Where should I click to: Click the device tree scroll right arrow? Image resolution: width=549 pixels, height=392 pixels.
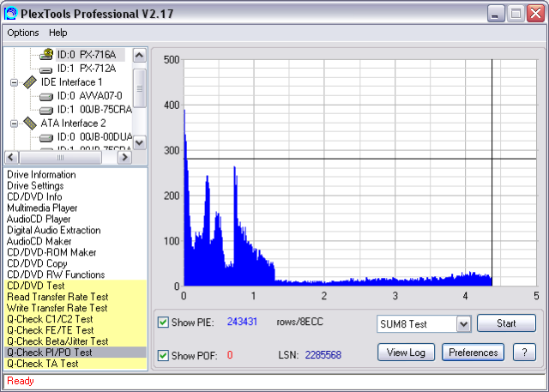pos(124,158)
